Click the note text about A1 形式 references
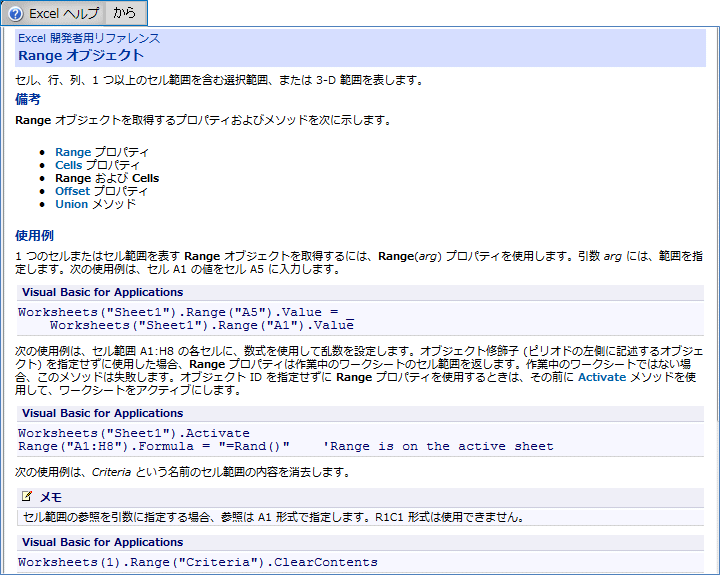This screenshot has height=575, width=720. pyautogui.click(x=274, y=517)
